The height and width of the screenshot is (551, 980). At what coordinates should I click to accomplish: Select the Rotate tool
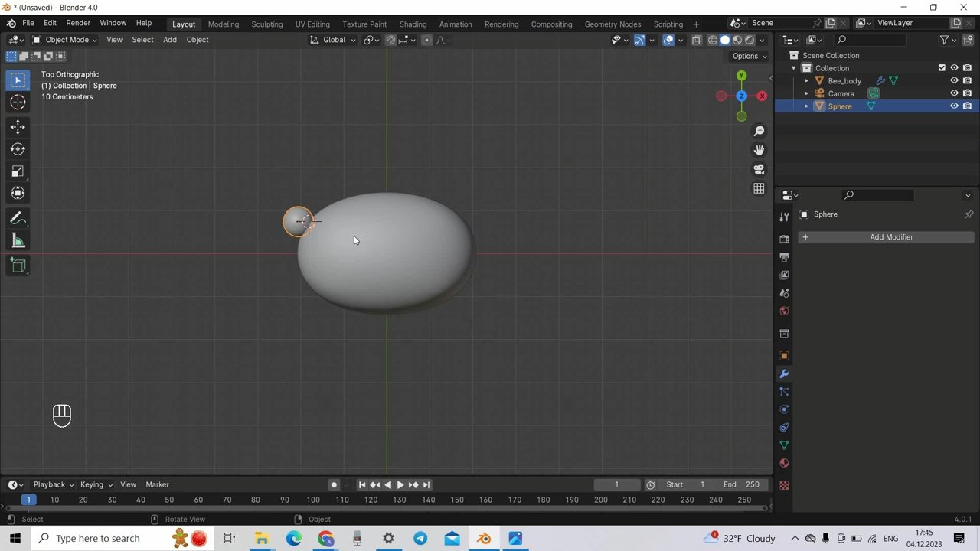pyautogui.click(x=18, y=149)
